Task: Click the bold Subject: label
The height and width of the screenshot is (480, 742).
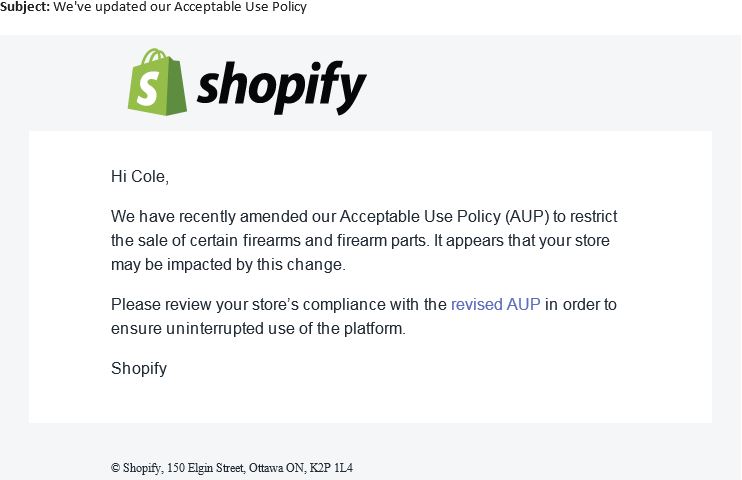Action: pyautogui.click(x=24, y=7)
